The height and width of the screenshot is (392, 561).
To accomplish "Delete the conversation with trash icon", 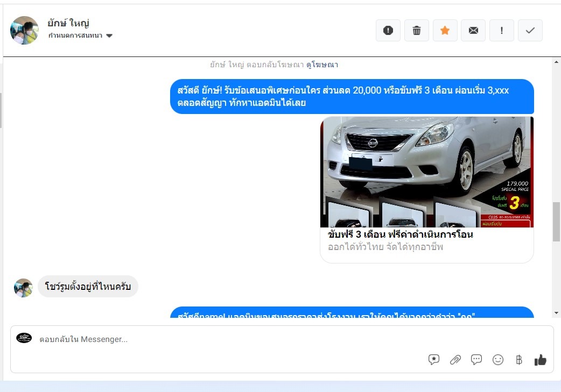I will pyautogui.click(x=417, y=30).
